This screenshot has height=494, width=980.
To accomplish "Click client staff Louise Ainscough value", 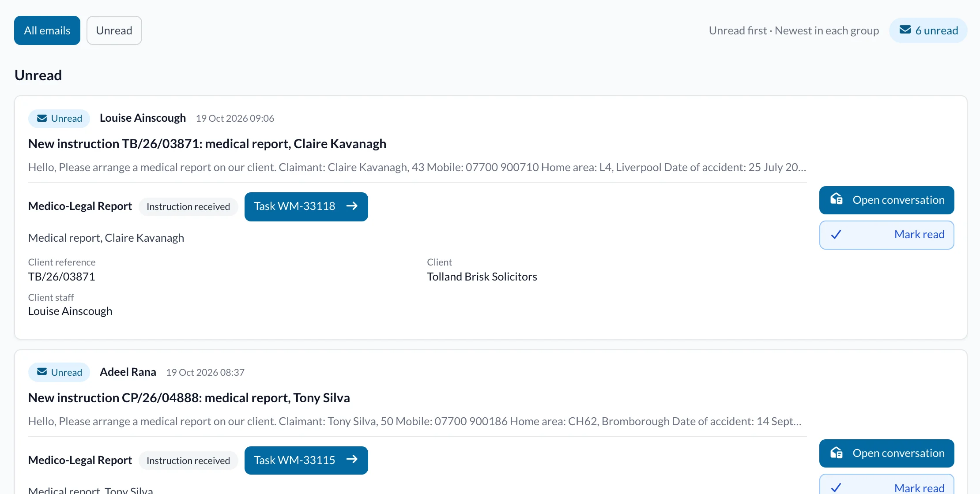I will coord(70,311).
